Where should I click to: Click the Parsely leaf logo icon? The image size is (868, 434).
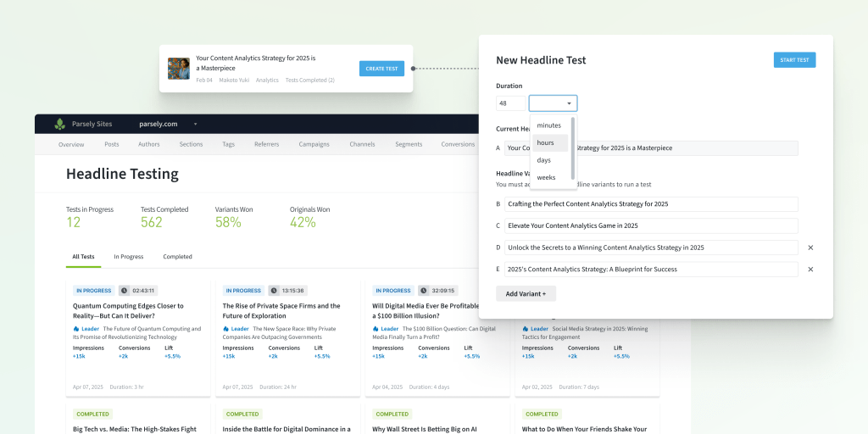(x=59, y=124)
